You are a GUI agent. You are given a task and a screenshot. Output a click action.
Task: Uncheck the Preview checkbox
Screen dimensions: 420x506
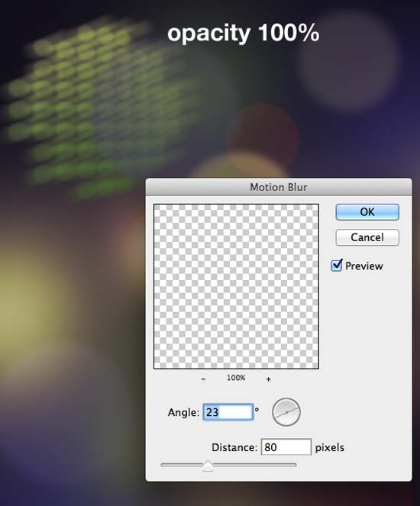337,266
